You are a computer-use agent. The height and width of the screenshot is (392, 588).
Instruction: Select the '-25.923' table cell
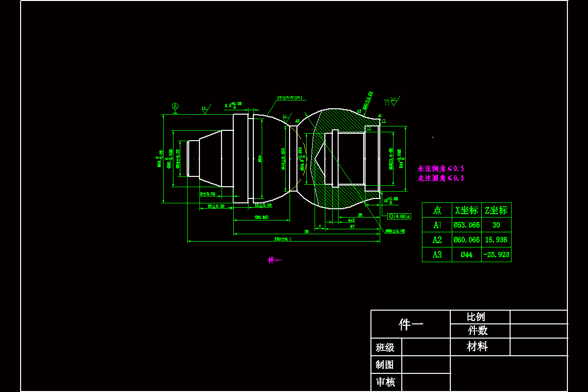click(496, 254)
